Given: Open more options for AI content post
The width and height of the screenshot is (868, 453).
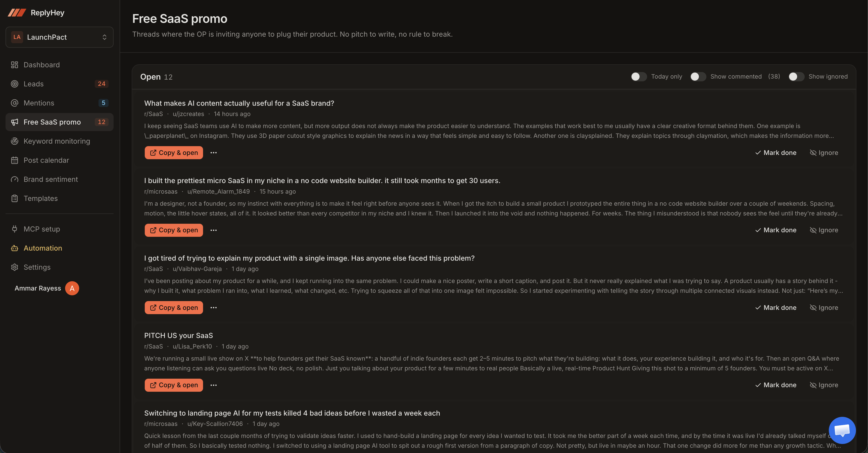Looking at the screenshot, I should [214, 153].
